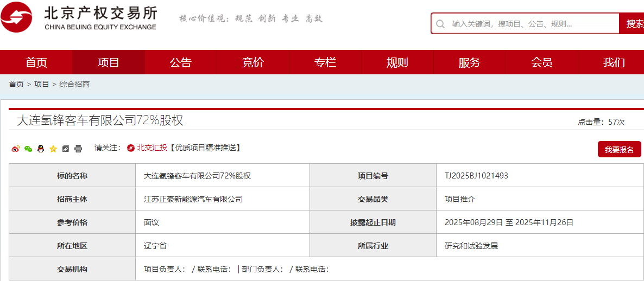The width and height of the screenshot is (644, 281).
Task: Select the 标的名称 table value cell
Action: click(x=223, y=176)
